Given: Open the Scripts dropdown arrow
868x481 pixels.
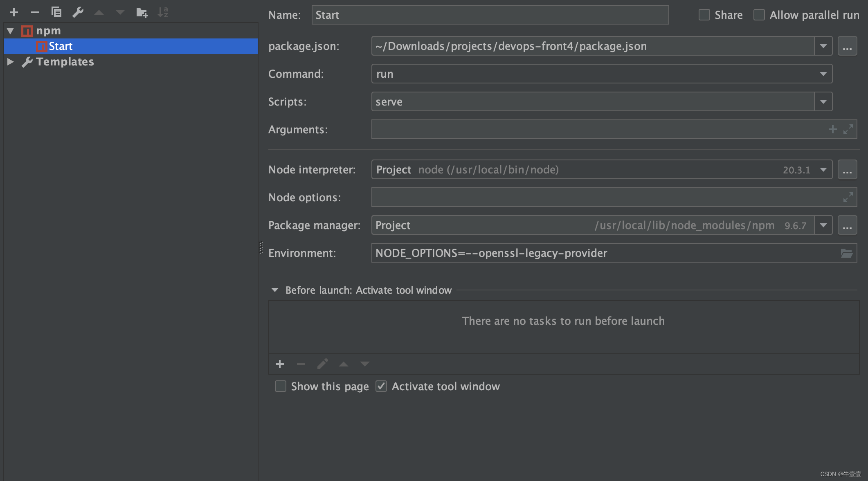Looking at the screenshot, I should tap(823, 102).
